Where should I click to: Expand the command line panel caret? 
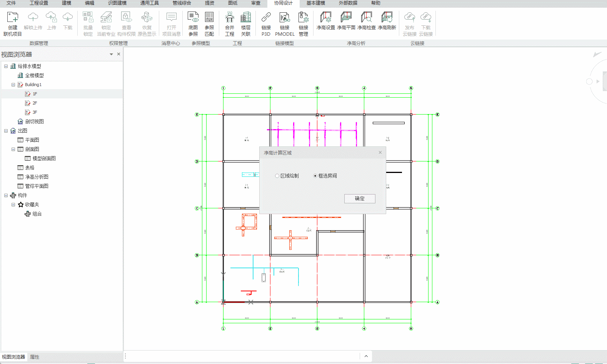pos(366,356)
